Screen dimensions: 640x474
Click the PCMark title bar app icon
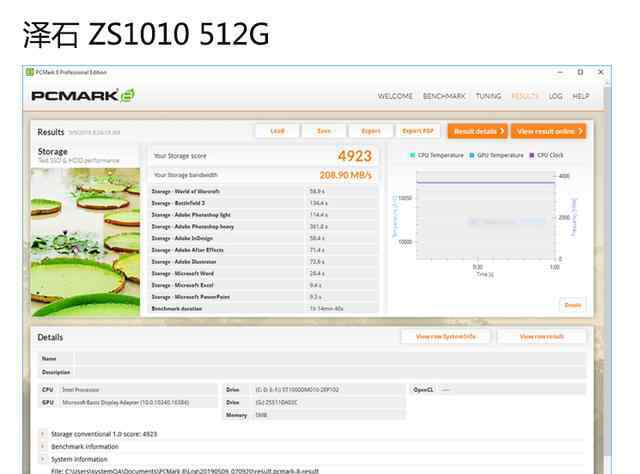(x=29, y=72)
